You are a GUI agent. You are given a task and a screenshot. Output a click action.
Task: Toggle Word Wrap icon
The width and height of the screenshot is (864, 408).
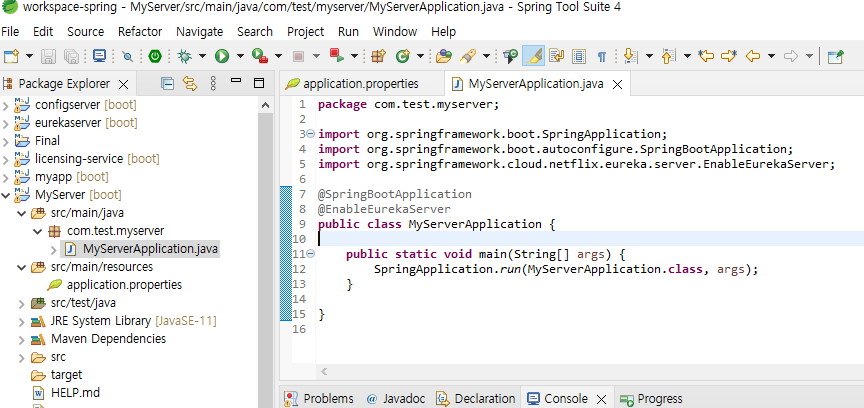557,56
